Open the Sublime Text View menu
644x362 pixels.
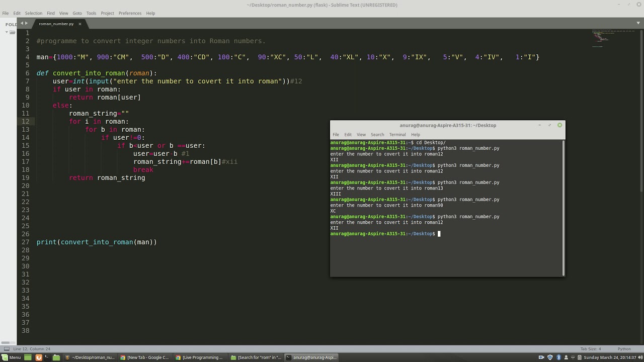[63, 13]
